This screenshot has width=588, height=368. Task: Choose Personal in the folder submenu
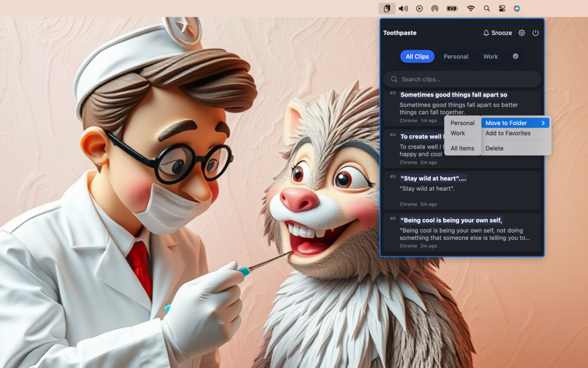coord(462,123)
